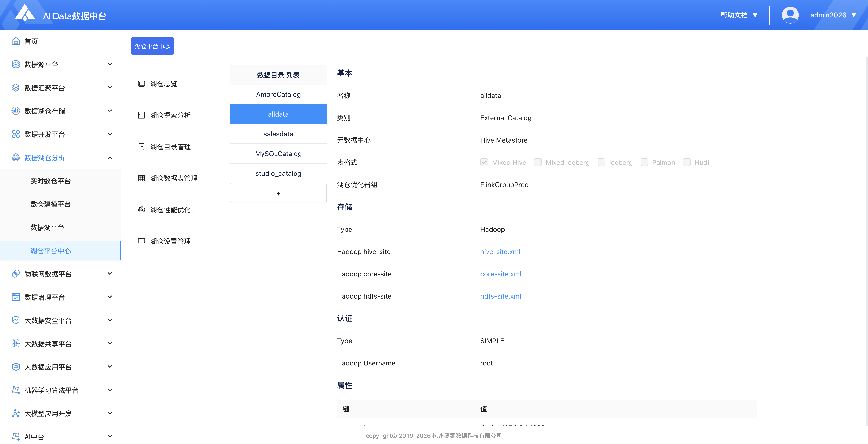Expand the AI中台 menu chevron
This screenshot has width=868, height=444.
coord(110,436)
